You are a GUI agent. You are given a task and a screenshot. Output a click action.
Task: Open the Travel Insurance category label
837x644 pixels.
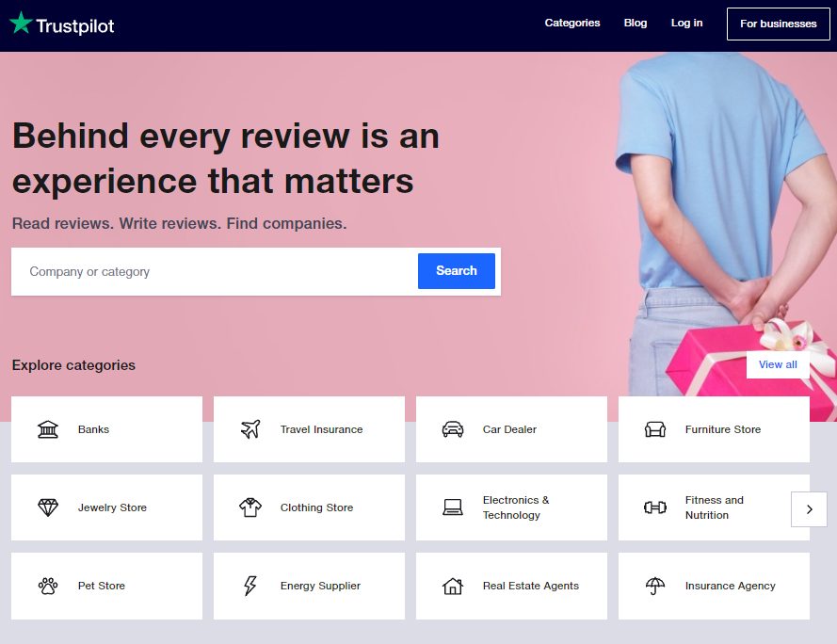321,429
